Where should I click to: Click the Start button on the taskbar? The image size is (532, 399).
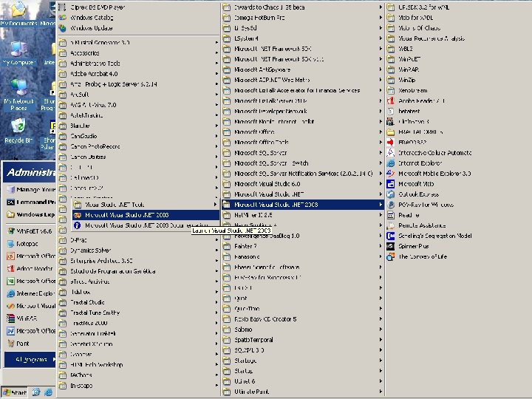[x=14, y=392]
